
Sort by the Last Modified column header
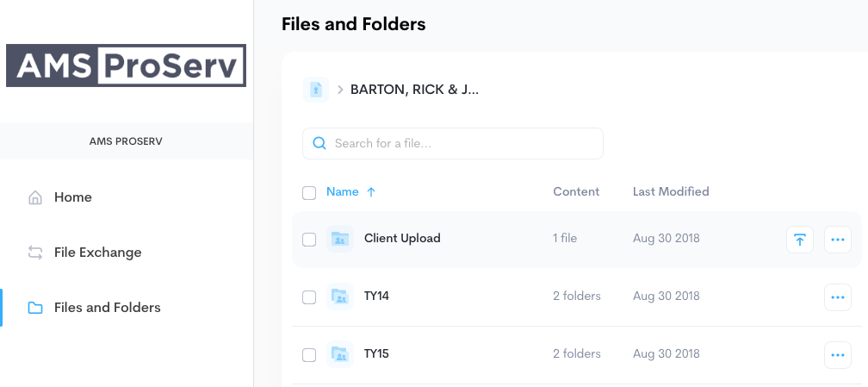coord(671,192)
